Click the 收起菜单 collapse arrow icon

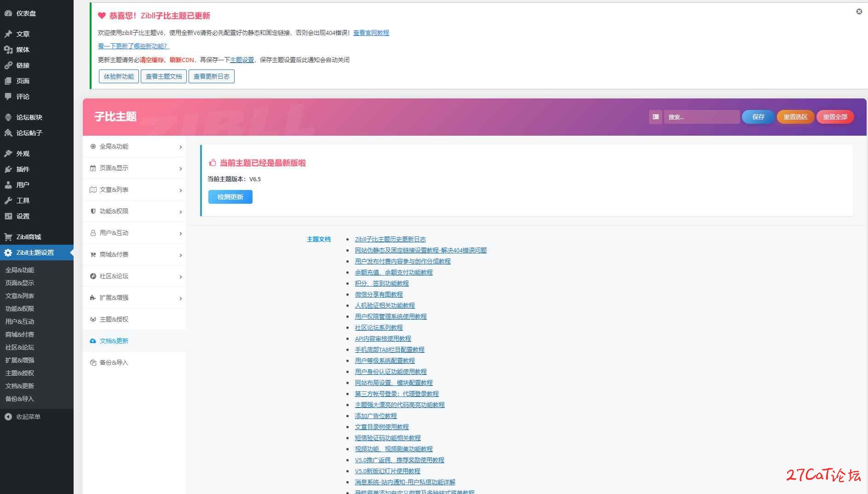pyautogui.click(x=8, y=417)
